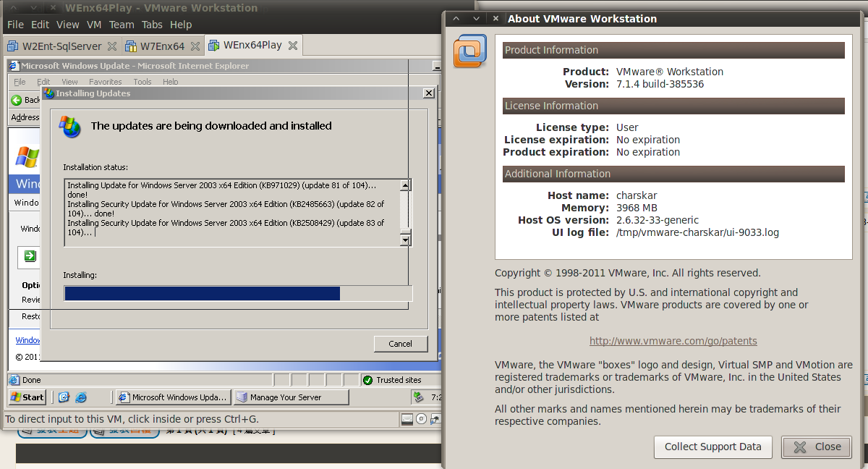Screen dimensions: 868x469
Task: Click the Memory 3968 MB value
Action: click(638, 208)
